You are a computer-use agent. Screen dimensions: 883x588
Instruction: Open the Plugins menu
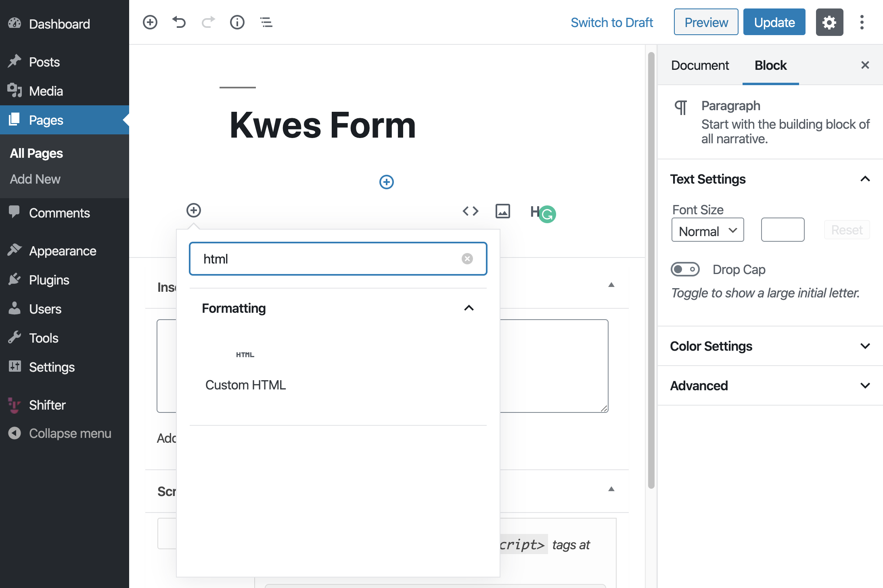(x=65, y=280)
